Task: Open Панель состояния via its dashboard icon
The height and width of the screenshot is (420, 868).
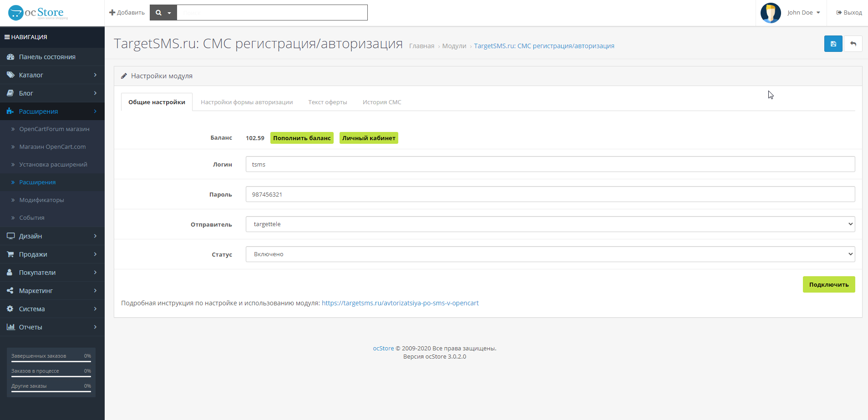Action: (10, 57)
